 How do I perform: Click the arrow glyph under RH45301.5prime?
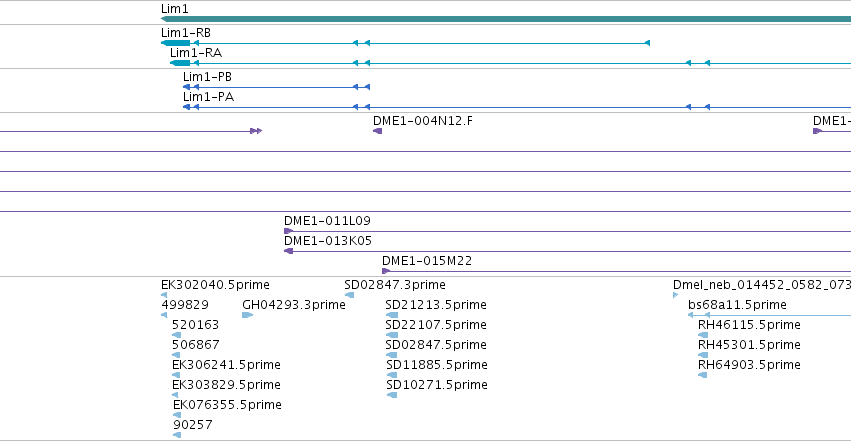(703, 355)
